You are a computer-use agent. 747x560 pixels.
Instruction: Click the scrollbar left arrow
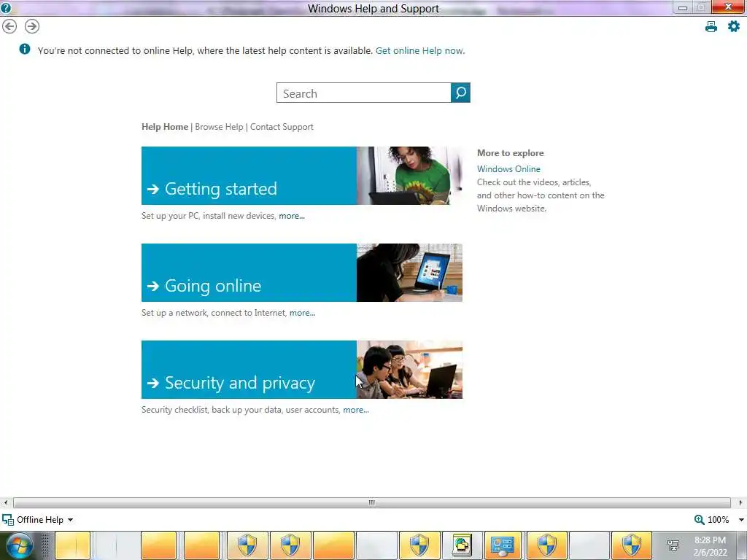(5, 502)
